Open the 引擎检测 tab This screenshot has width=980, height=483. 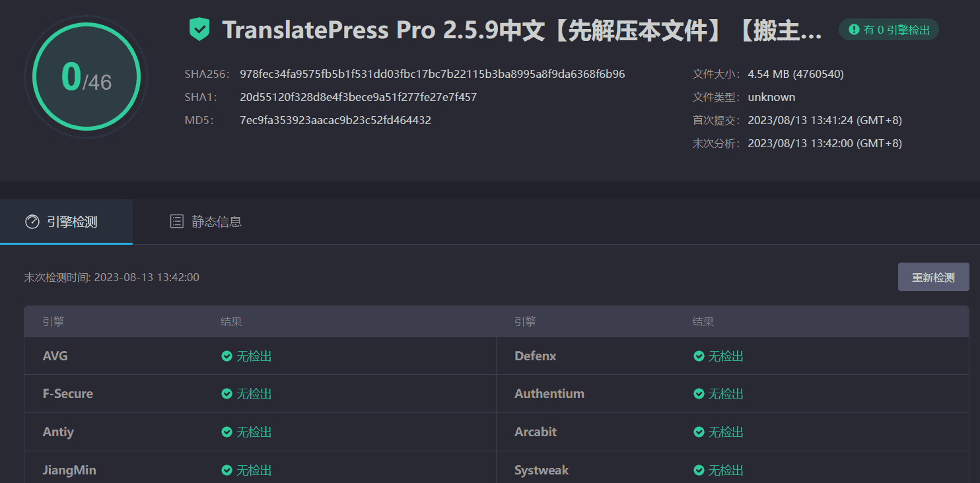pos(66,222)
